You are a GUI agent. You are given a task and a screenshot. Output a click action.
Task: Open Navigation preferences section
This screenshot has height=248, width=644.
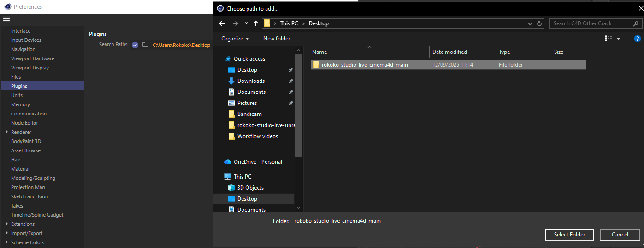[x=23, y=49]
